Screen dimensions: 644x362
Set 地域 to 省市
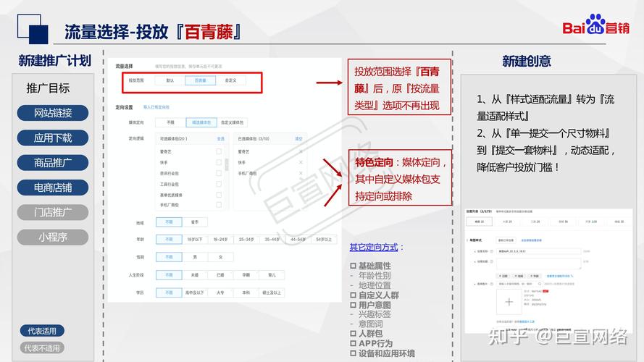[x=195, y=222]
